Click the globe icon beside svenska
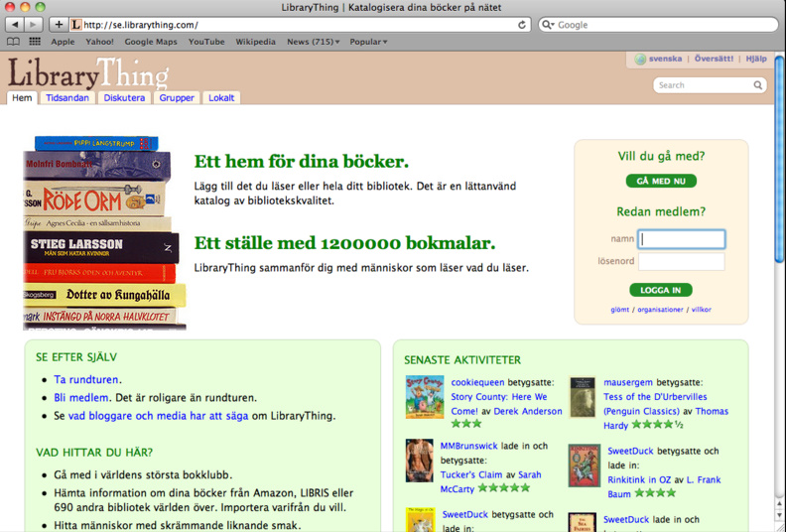The image size is (786, 532). pos(640,60)
